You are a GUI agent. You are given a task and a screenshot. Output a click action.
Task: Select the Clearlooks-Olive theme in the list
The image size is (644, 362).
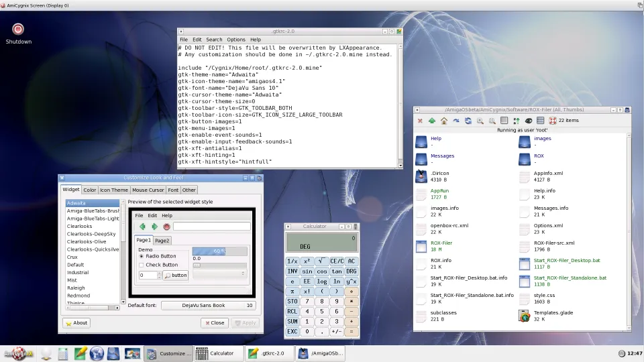pos(87,241)
